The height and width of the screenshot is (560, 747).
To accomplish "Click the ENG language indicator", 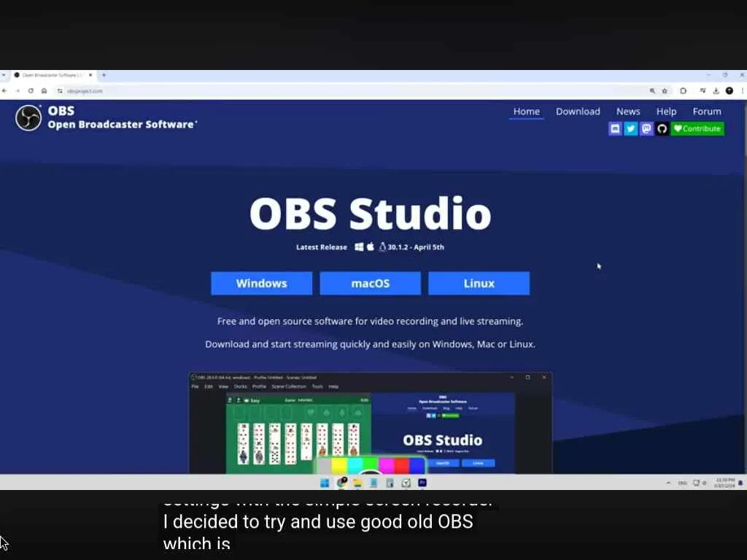I will pos(682,483).
